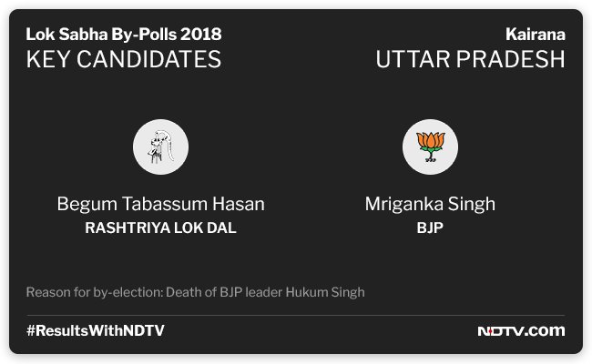Click the name Hukum Singh in the reason line
Viewport: 592px width, 364px height.
click(325, 292)
